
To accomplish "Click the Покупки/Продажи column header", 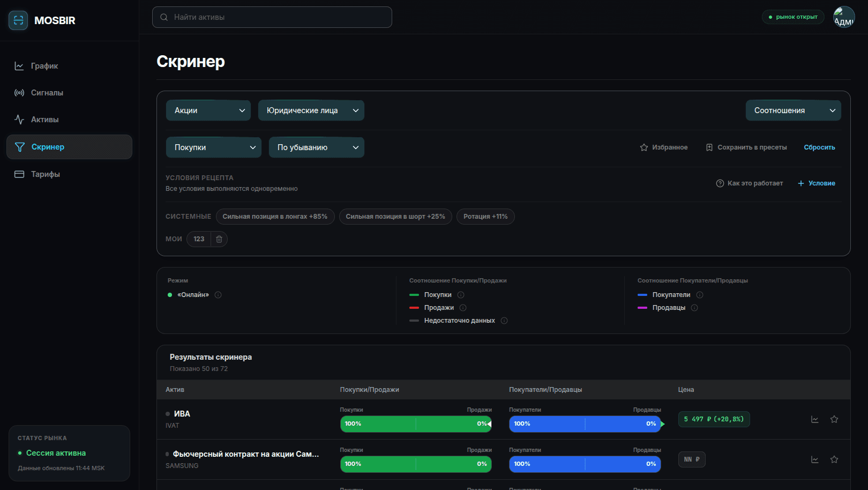I will 370,390.
